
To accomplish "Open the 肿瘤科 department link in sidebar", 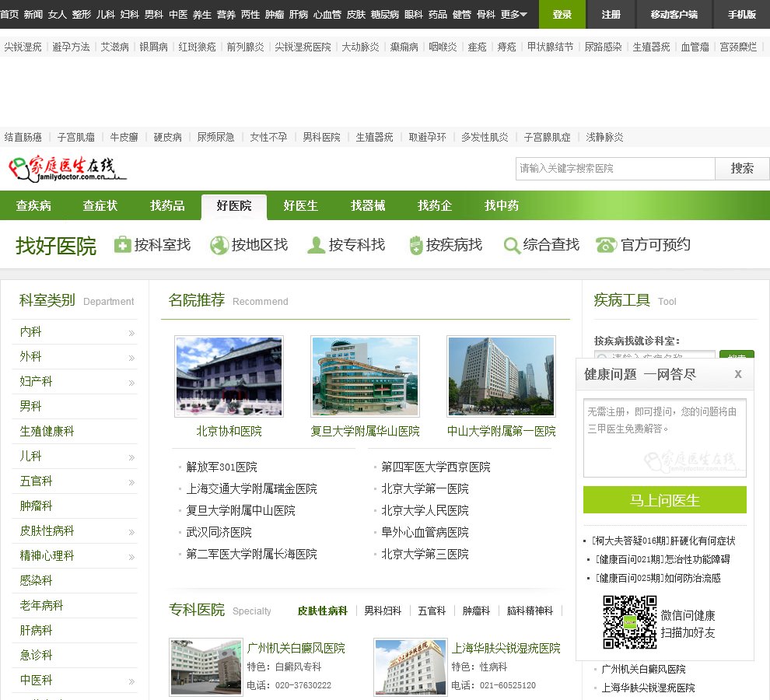I will point(36,506).
